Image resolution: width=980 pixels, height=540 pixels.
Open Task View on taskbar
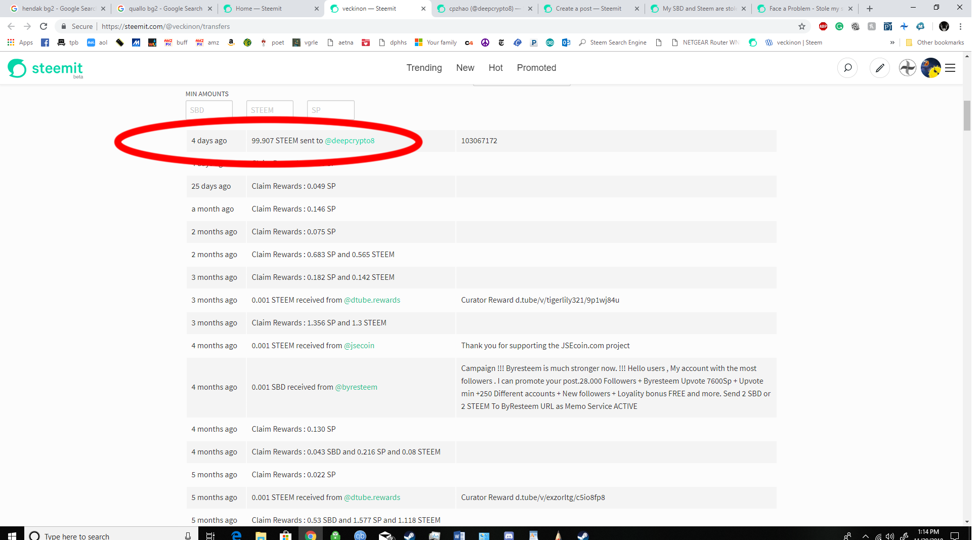[x=210, y=535]
